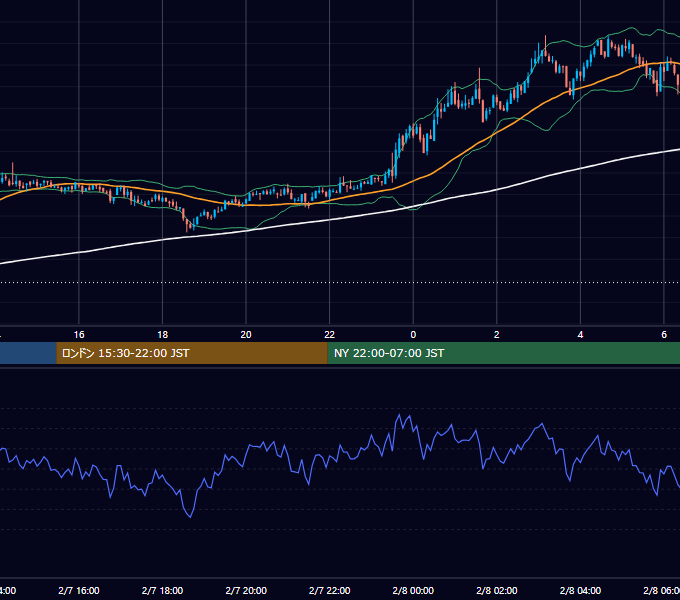The image size is (680, 600).
Task: Click the 2/7 18:00 date label
Action: point(163,590)
